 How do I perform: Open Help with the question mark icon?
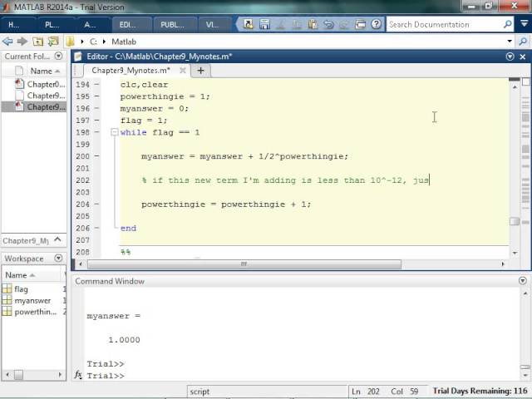point(376,24)
